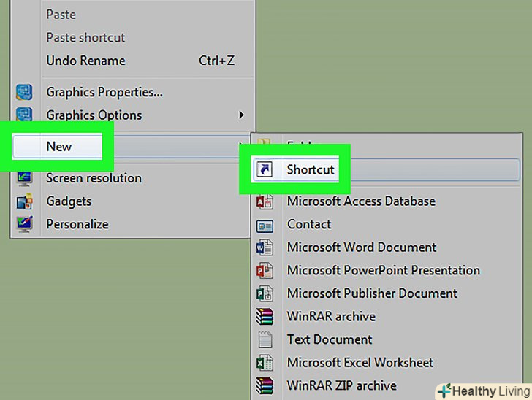Open Gadgets from the context menu
The height and width of the screenshot is (400, 532).
click(133, 201)
